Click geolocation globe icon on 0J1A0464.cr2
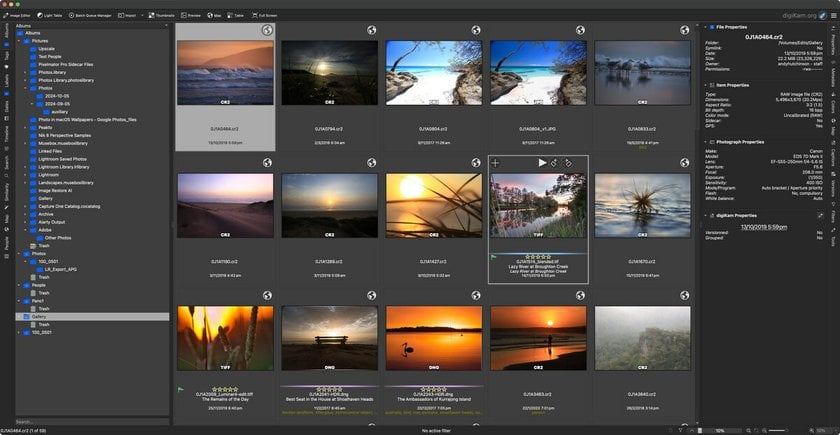Image resolution: width=840 pixels, height=435 pixels. point(267,30)
